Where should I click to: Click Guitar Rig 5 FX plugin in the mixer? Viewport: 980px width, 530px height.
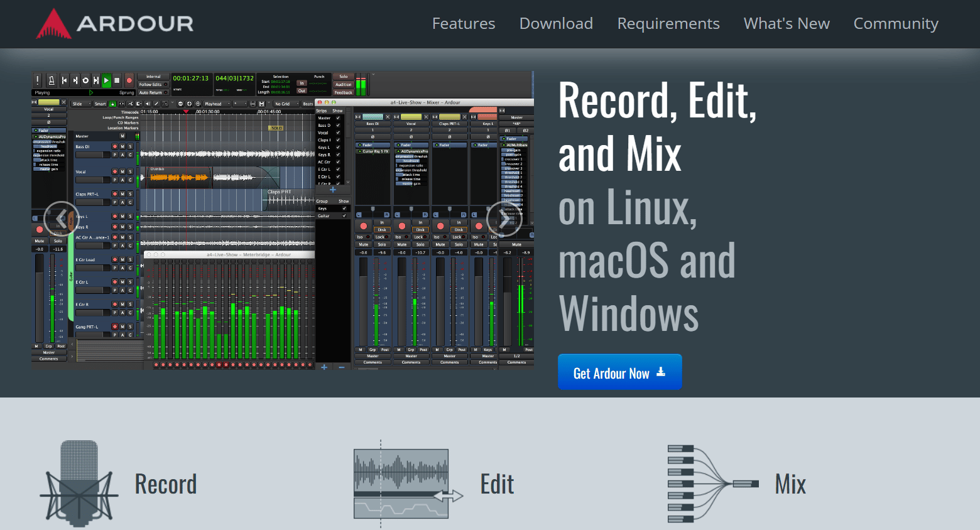pyautogui.click(x=373, y=151)
